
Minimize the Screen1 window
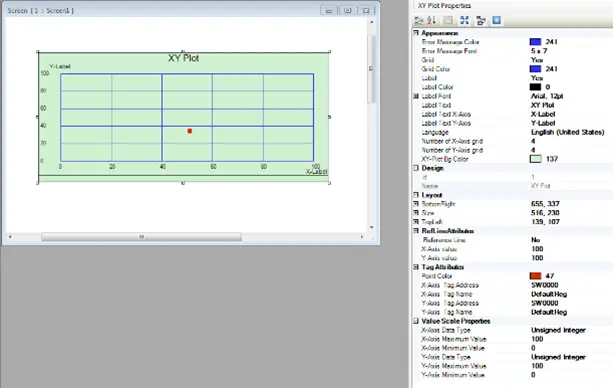coord(329,10)
